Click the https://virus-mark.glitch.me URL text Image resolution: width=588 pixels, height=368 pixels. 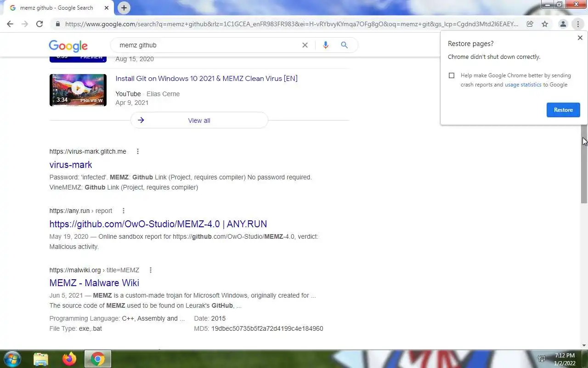(88, 151)
